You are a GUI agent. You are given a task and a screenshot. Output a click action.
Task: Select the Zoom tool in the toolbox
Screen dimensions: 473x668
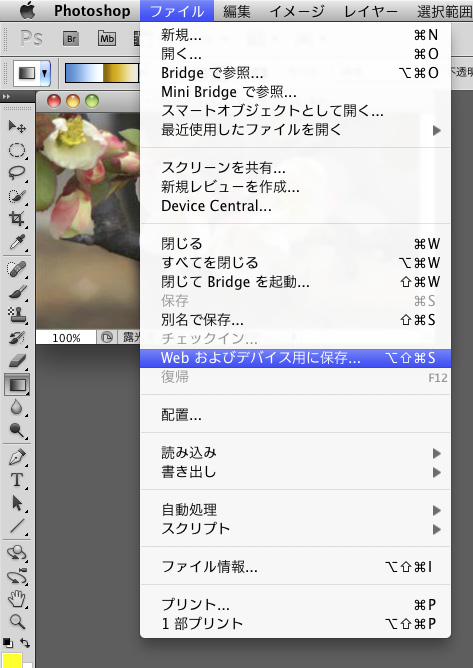coord(17,622)
